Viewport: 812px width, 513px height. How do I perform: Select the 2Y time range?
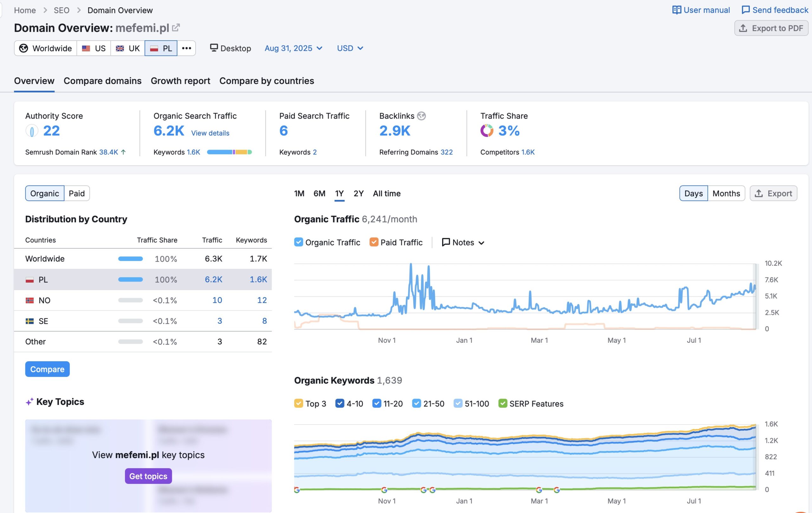click(358, 193)
